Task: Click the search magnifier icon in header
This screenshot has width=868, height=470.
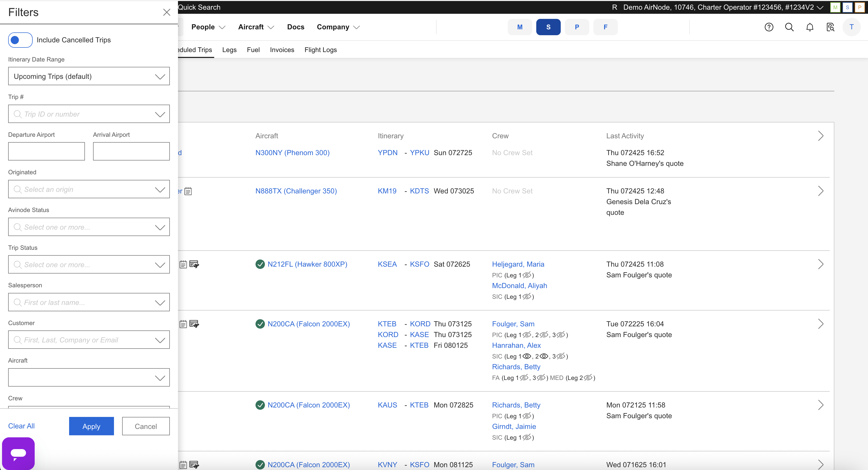Action: click(x=789, y=27)
